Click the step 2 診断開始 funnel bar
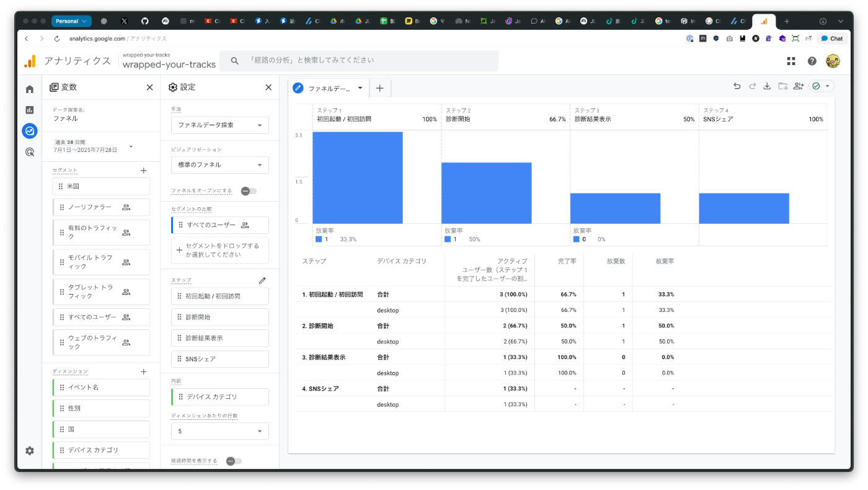868x490 pixels. tap(487, 193)
